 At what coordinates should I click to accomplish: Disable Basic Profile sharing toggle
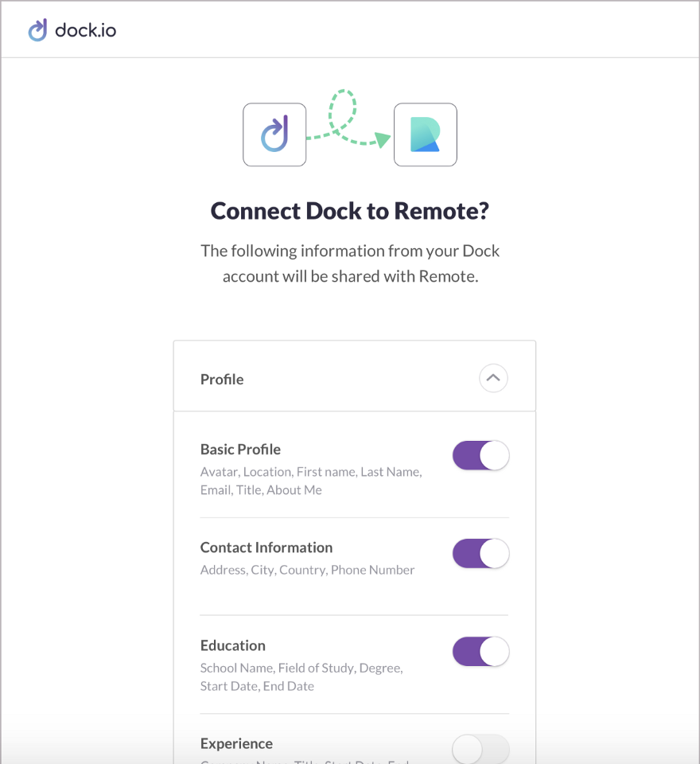pyautogui.click(x=480, y=455)
